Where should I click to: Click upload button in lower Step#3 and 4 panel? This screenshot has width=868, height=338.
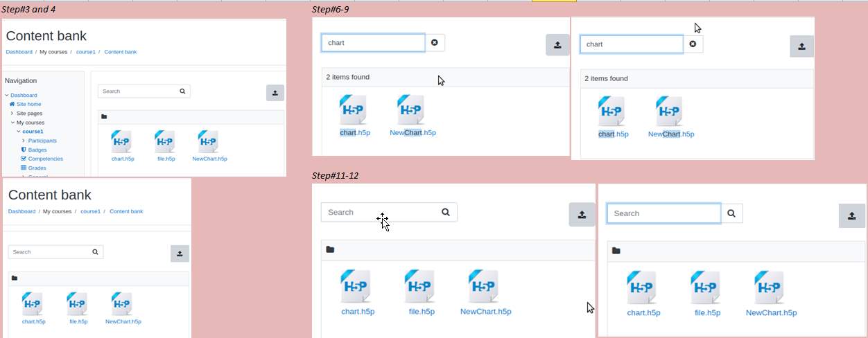click(x=180, y=254)
